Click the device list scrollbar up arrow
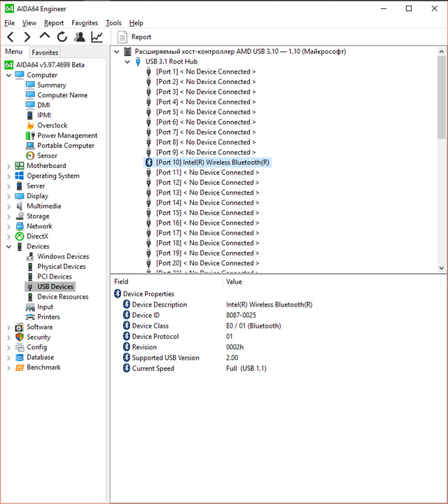The image size is (448, 504). 442,51
